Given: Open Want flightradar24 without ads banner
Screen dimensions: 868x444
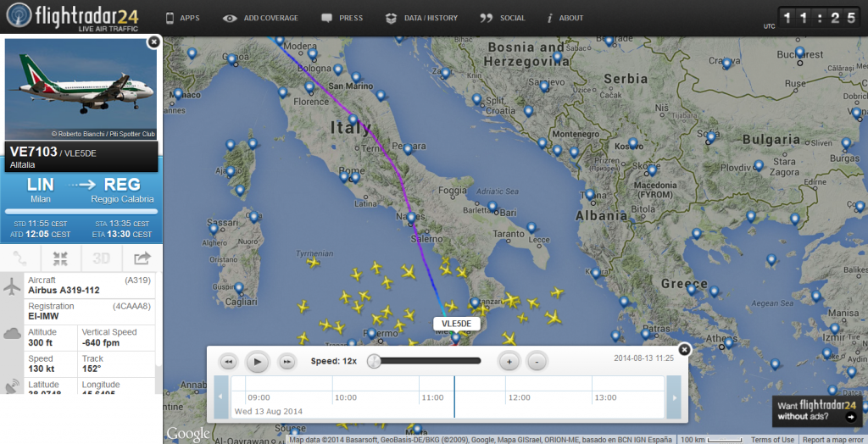Looking at the screenshot, I should [x=817, y=411].
